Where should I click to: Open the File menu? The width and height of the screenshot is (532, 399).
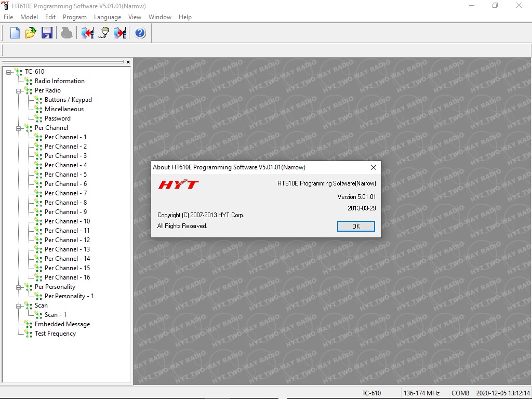tap(8, 17)
